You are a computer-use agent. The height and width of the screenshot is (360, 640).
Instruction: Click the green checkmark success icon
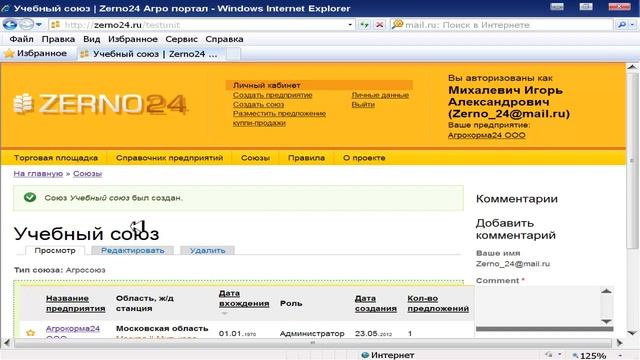[x=30, y=197]
